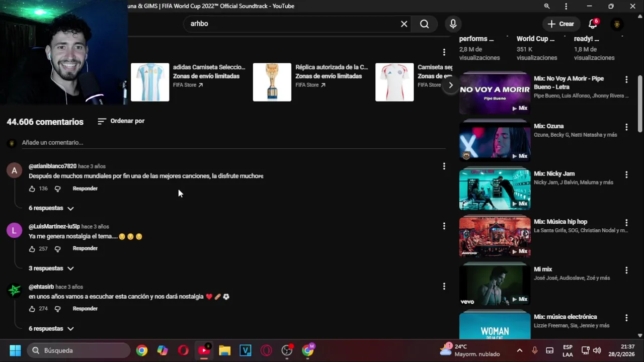Show hidden system tray icons

coord(520,350)
